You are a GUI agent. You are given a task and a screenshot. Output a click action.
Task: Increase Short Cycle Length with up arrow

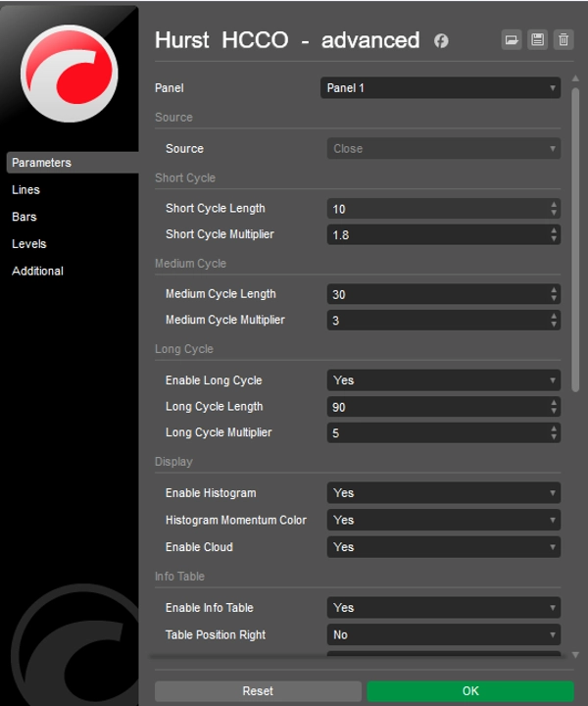(554, 204)
